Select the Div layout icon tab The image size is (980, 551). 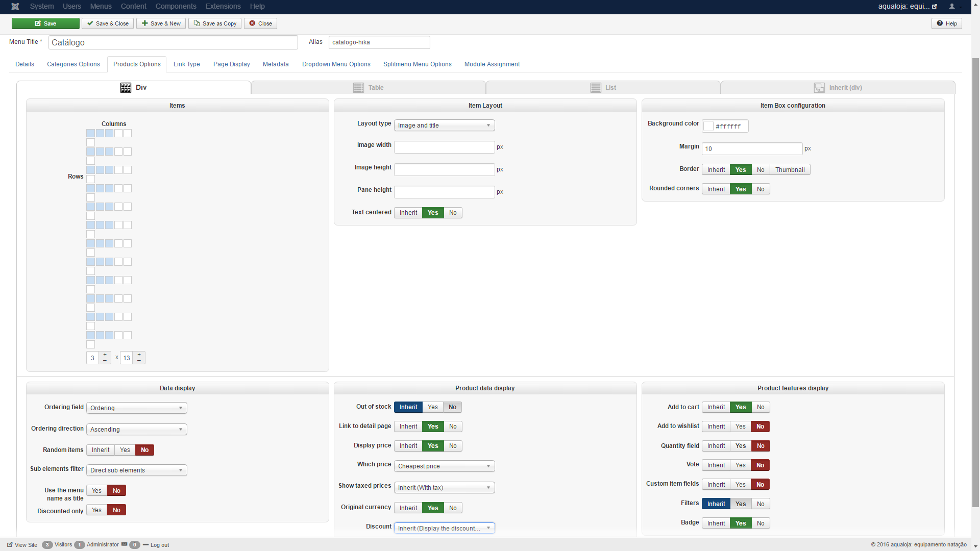point(126,88)
